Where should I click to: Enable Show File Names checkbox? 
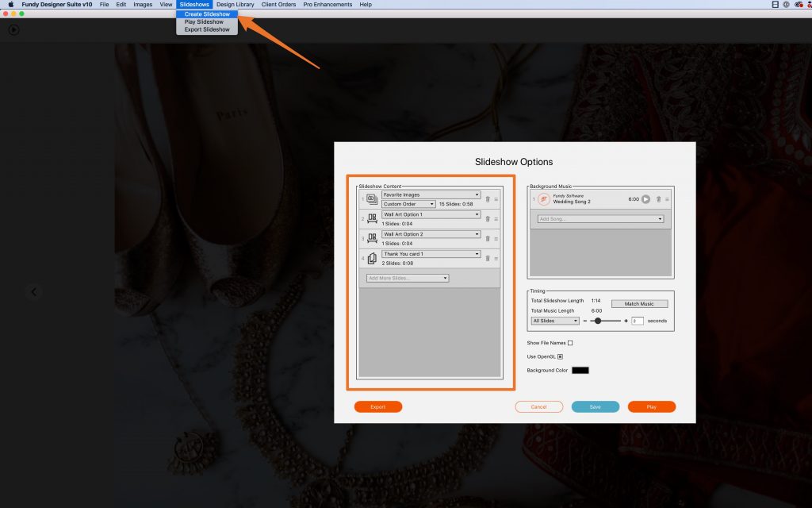(x=570, y=343)
